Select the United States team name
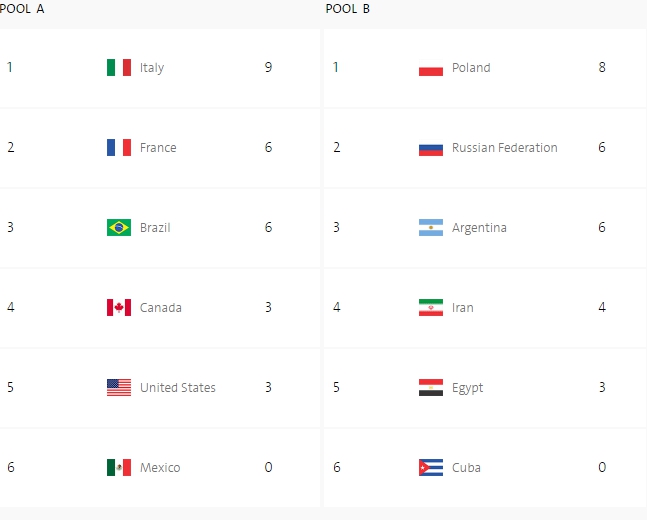This screenshot has height=520, width=647. [x=178, y=388]
